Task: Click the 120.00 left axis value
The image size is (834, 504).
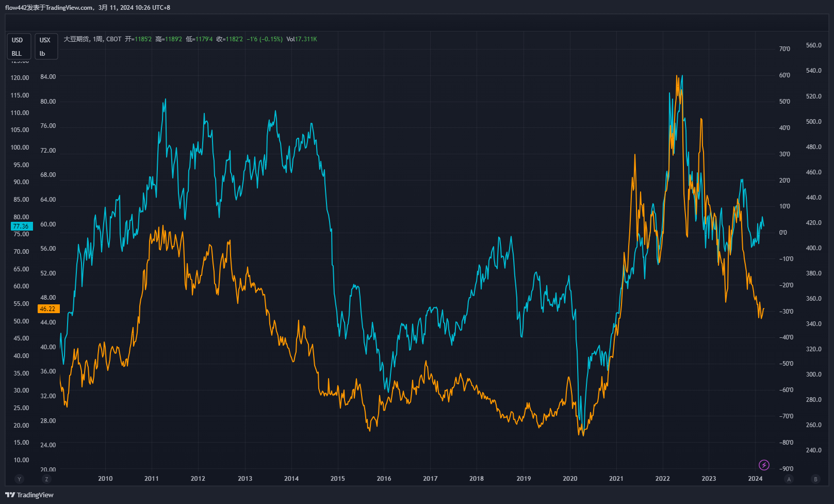Action: (20, 78)
